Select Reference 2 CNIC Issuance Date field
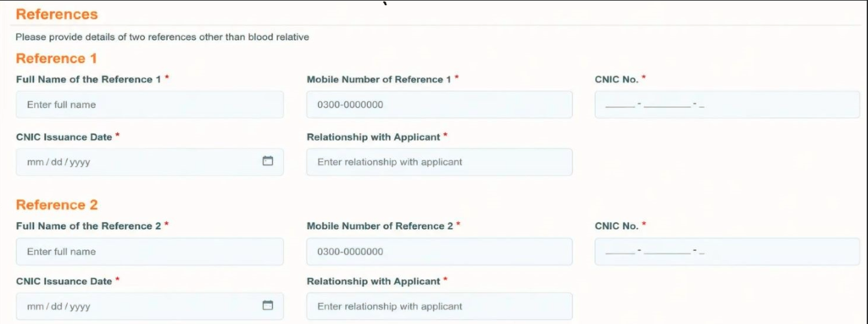The width and height of the screenshot is (868, 324). (x=149, y=306)
